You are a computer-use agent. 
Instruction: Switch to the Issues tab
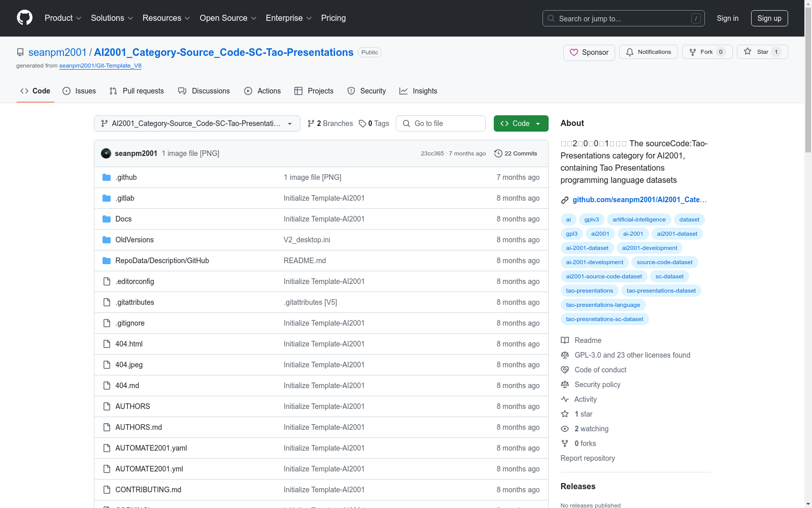79,91
